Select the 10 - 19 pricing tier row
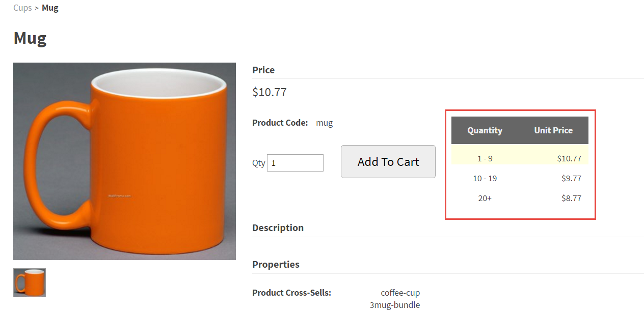Viewport: 644px width, 312px height. [520, 178]
